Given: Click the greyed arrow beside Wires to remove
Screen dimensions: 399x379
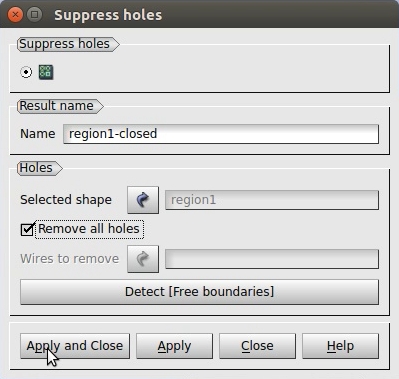Looking at the screenshot, I should (143, 259).
